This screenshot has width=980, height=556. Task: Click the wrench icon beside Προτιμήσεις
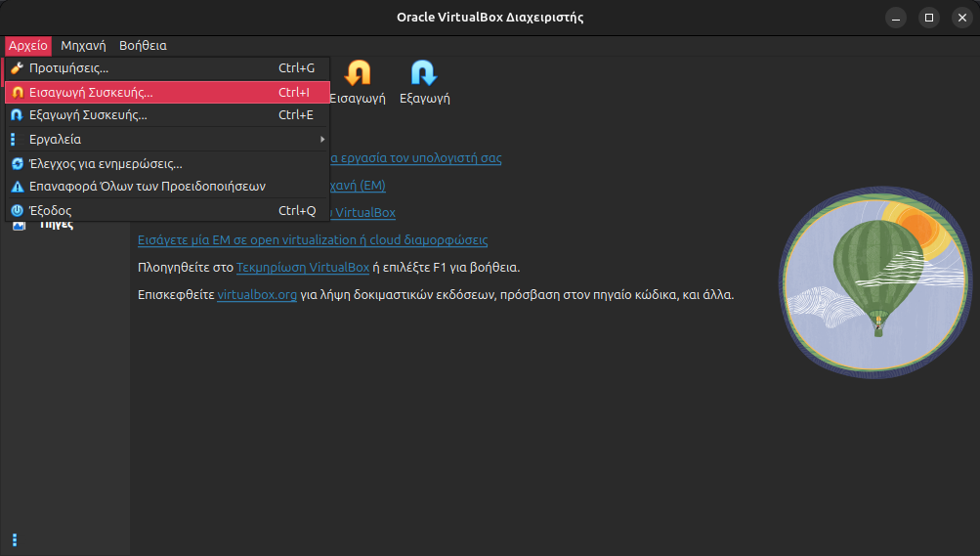tap(18, 68)
